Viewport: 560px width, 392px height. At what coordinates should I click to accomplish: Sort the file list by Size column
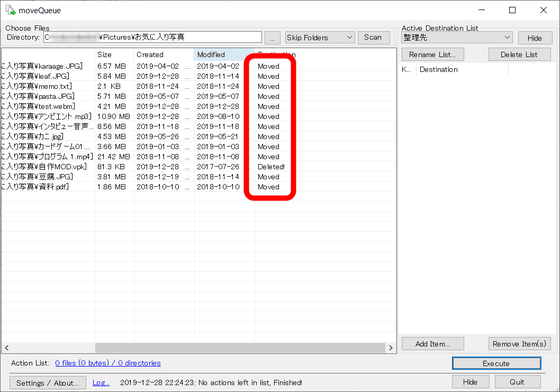click(114, 55)
